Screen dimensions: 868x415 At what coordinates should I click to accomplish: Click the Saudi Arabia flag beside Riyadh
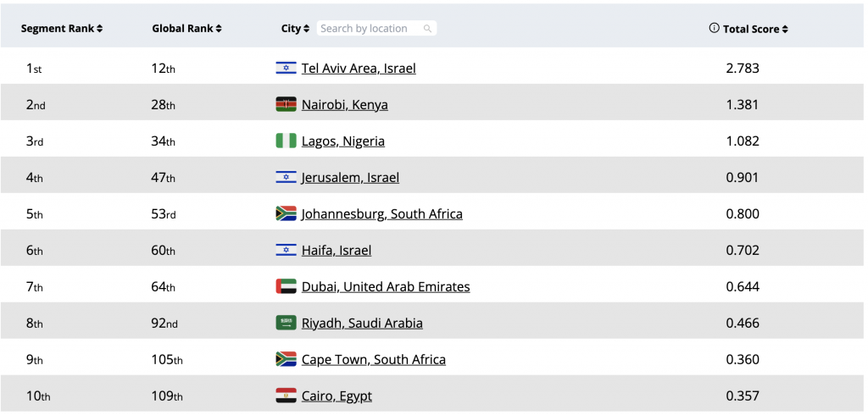click(286, 323)
